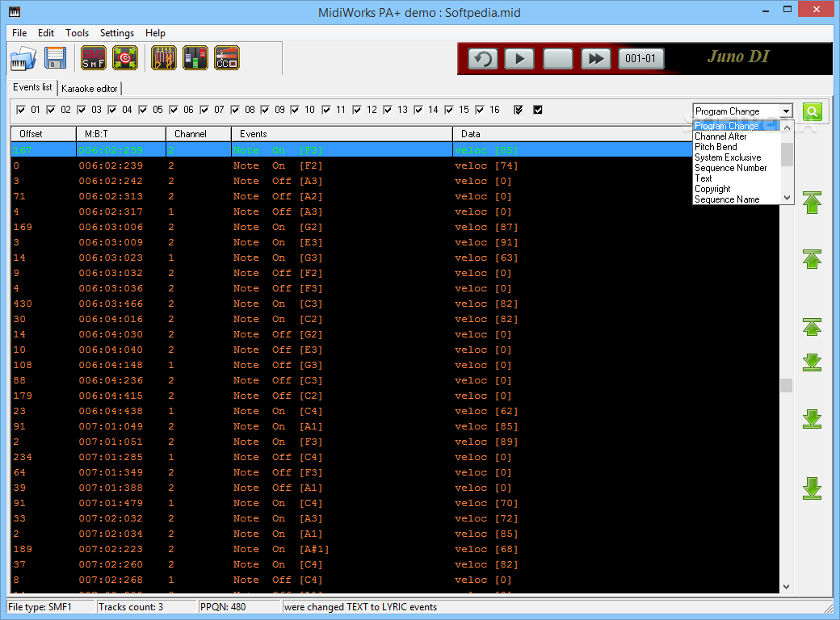Click the events list scrollbar thumb
840x620 pixels.
(x=786, y=386)
